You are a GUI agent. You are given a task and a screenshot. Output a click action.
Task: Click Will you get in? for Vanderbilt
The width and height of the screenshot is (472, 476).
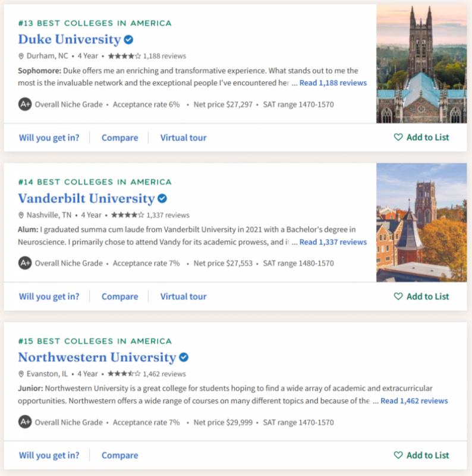49,296
